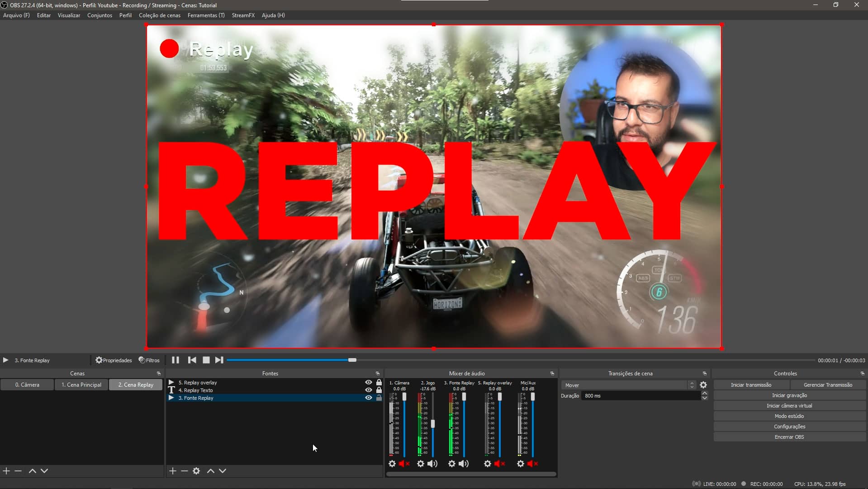Unmute the 1. Câmera audio channel
The width and height of the screenshot is (868, 489).
click(404, 464)
